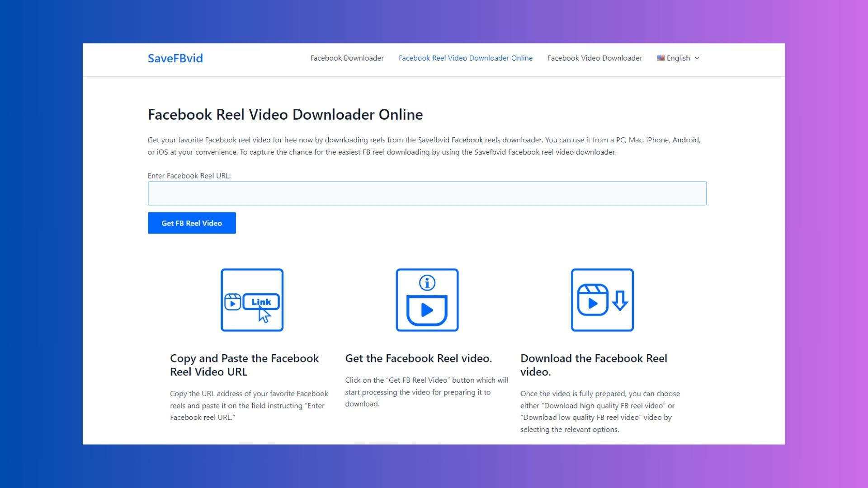Click the language chevron arrow
This screenshot has width=868, height=488.
tap(697, 58)
